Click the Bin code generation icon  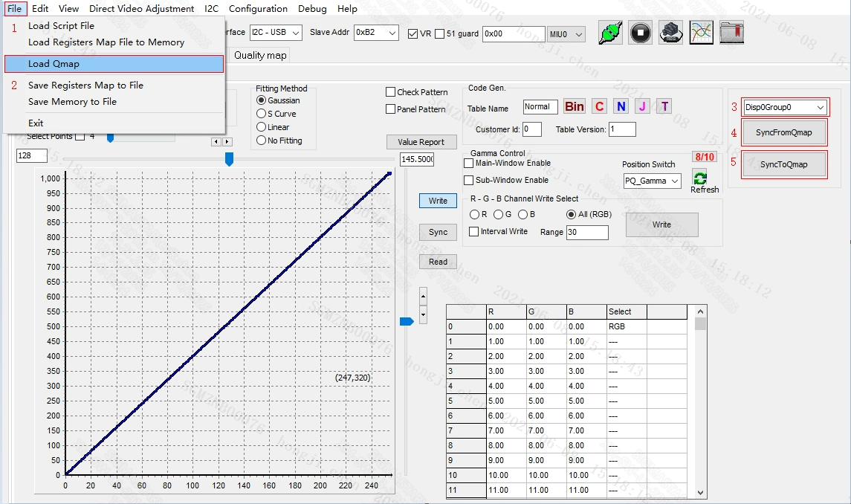(x=575, y=106)
